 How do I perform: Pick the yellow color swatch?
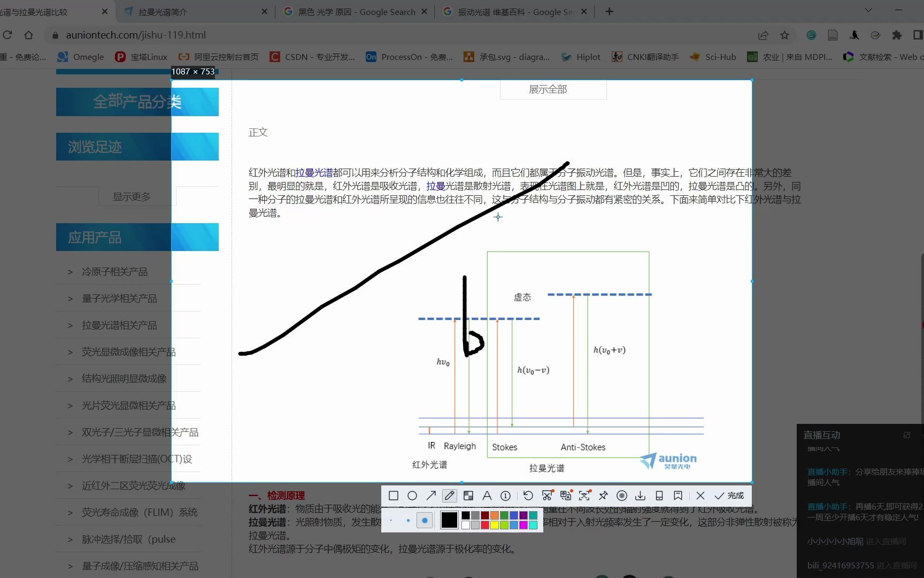pyautogui.click(x=495, y=525)
